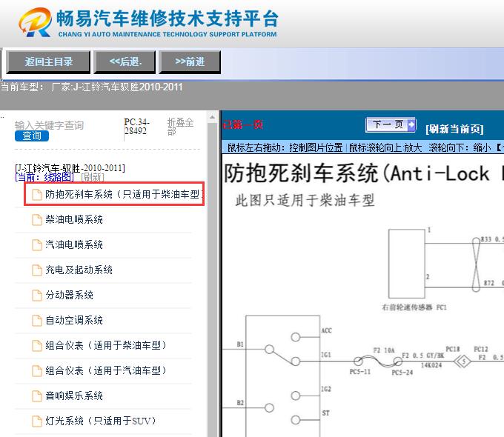
Task: Click the 右前轮速传感器 FC1 label in diagram
Action: [414, 307]
